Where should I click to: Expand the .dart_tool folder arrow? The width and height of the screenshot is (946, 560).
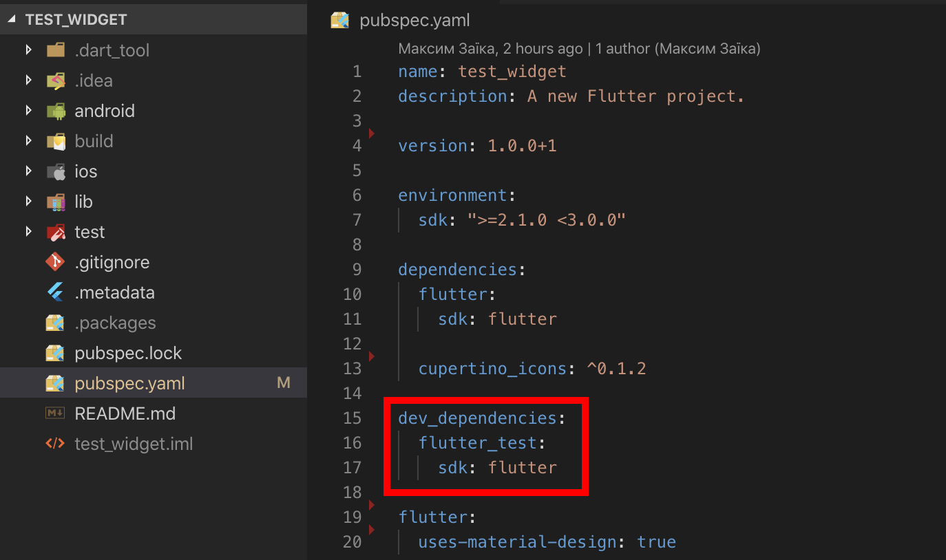pos(28,50)
